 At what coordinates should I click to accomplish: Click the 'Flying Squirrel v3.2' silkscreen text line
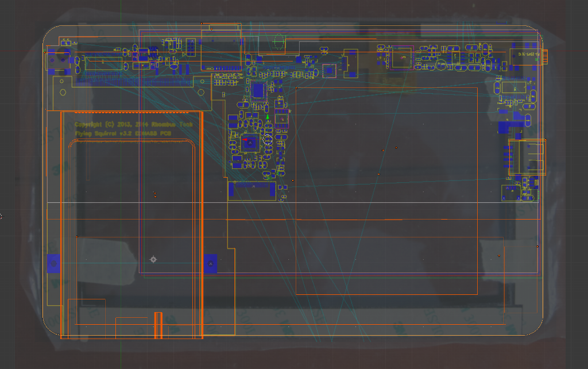(123, 134)
